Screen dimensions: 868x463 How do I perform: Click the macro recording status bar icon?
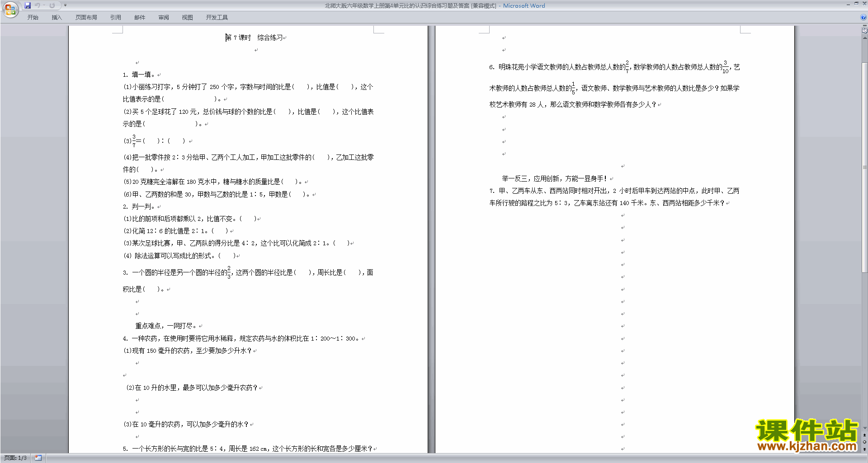point(38,458)
